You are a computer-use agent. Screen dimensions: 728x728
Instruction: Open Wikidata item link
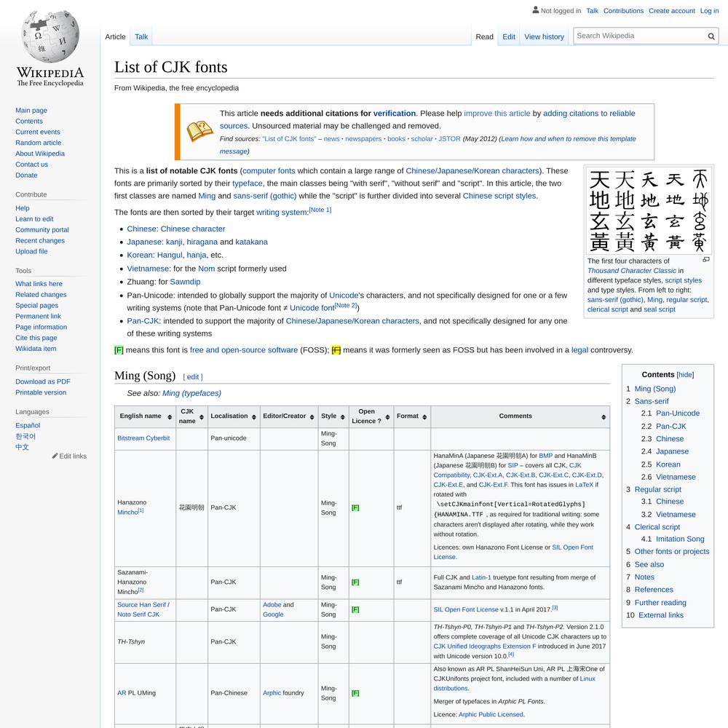36,348
